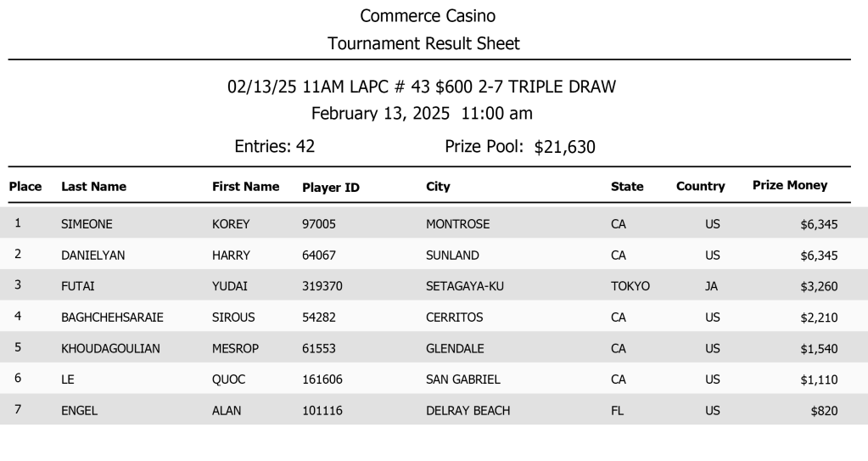Click the February 13, 2025 date line

pos(422,114)
